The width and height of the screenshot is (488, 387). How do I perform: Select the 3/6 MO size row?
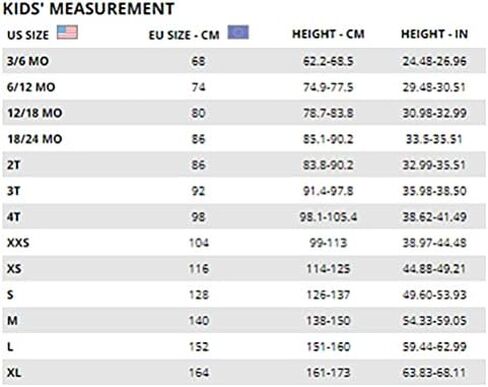coord(244,61)
